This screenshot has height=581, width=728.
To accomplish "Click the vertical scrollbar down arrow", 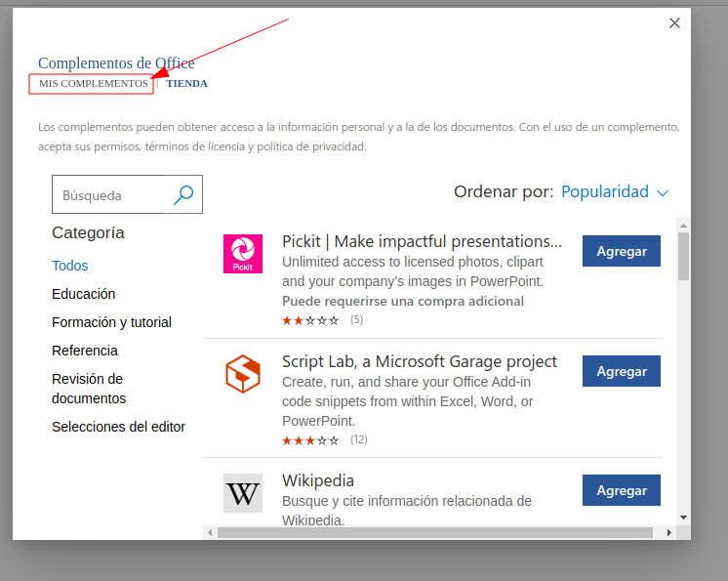I will pos(683,517).
